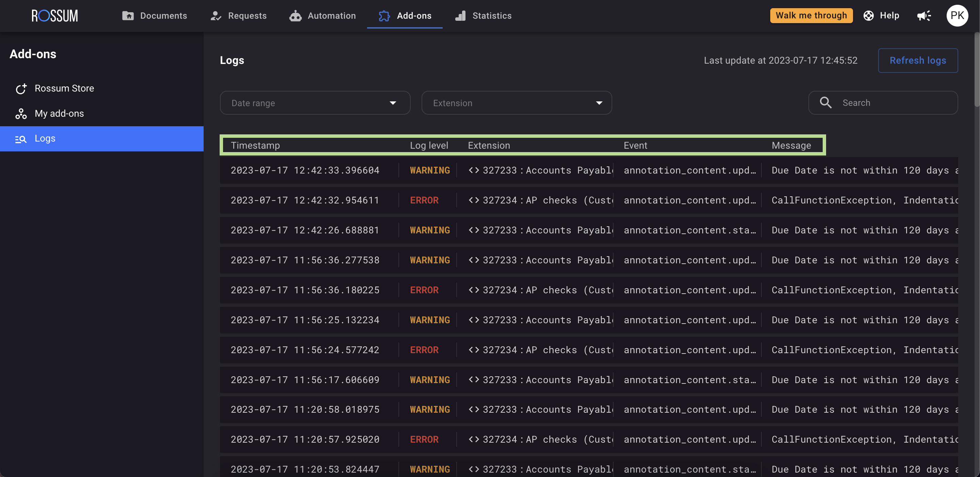Click the Refresh logs button
Viewport: 980px width, 477px height.
pyautogui.click(x=918, y=61)
